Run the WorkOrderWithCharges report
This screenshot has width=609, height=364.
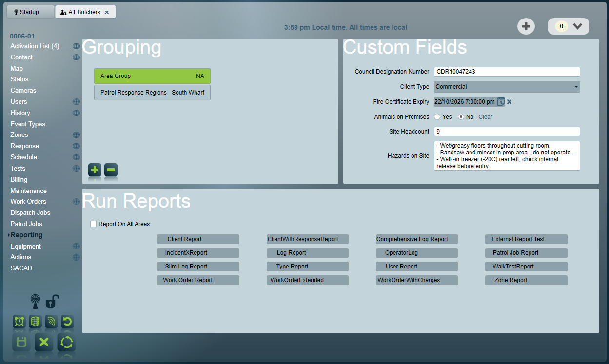pyautogui.click(x=416, y=280)
